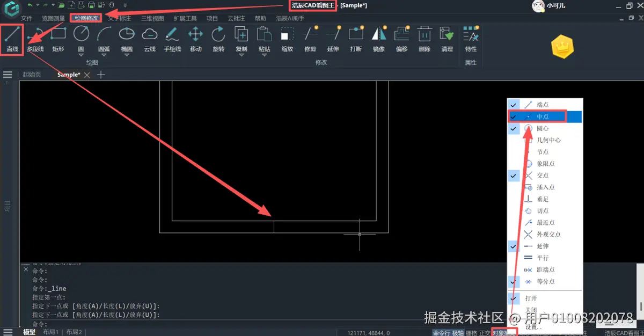The image size is (644, 336).
Task: Enable the 象限点 (Quadrant) snap option
Action: tap(545, 164)
